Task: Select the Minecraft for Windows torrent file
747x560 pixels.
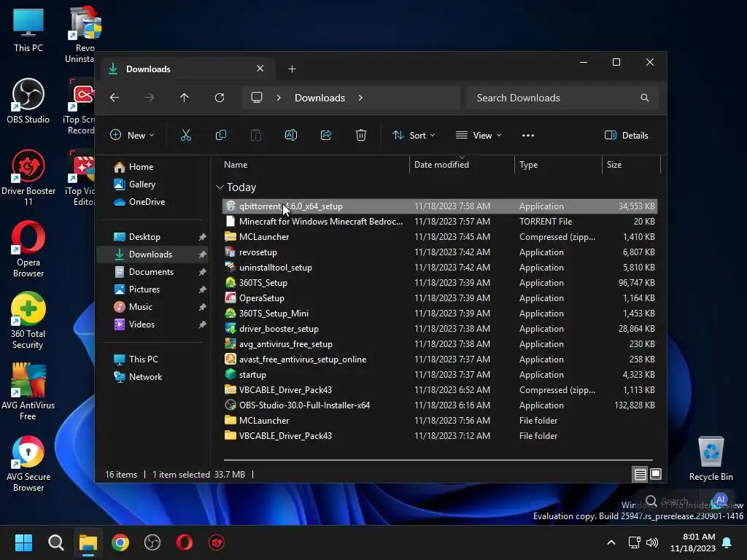Action: (439, 222)
